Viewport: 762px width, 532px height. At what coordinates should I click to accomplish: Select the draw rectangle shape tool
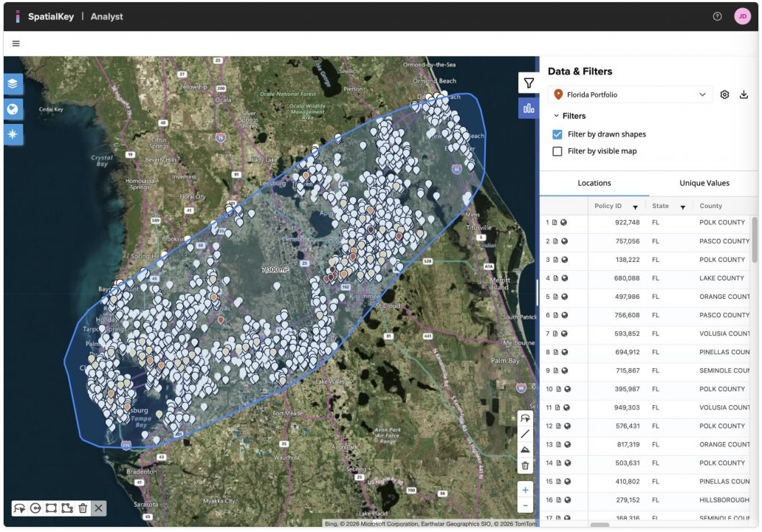click(x=51, y=508)
